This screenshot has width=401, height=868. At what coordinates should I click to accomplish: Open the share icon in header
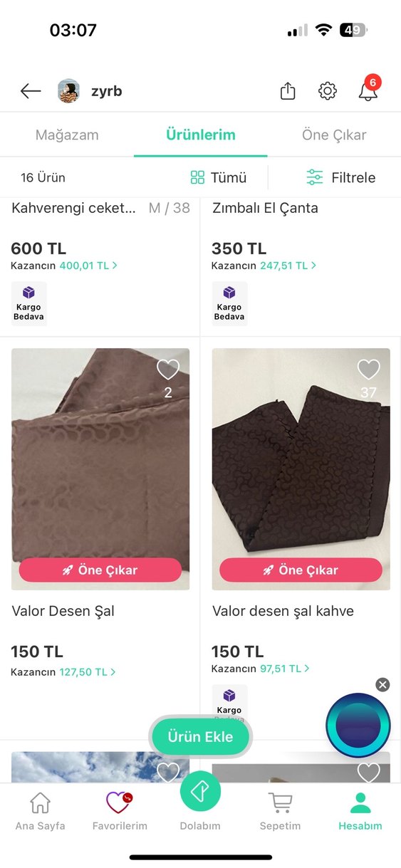pyautogui.click(x=288, y=91)
